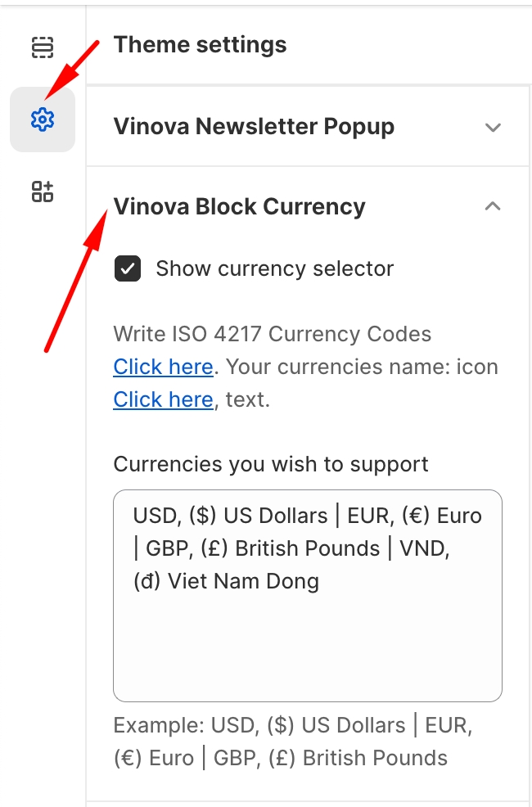Open the Sections panel icon
This screenshot has height=807, width=532.
coord(42,48)
